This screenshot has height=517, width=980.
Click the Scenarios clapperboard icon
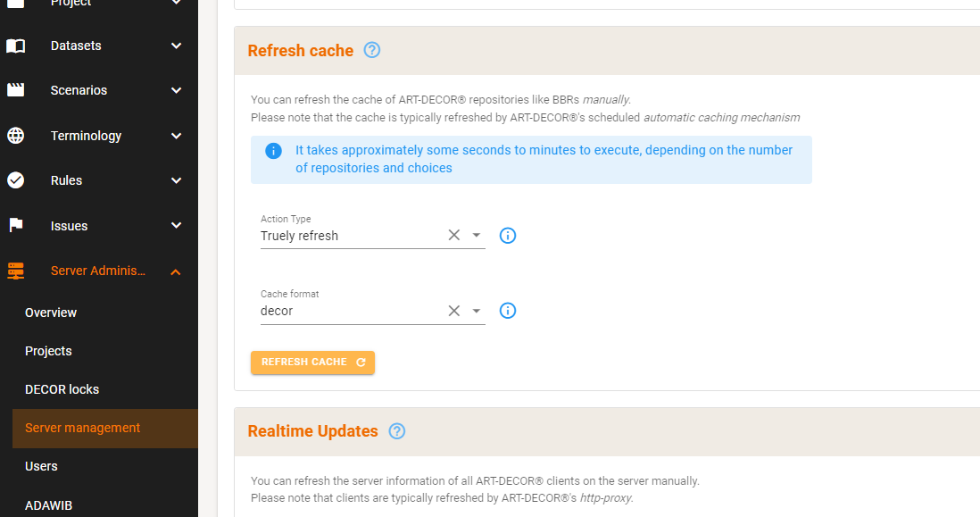(16, 90)
